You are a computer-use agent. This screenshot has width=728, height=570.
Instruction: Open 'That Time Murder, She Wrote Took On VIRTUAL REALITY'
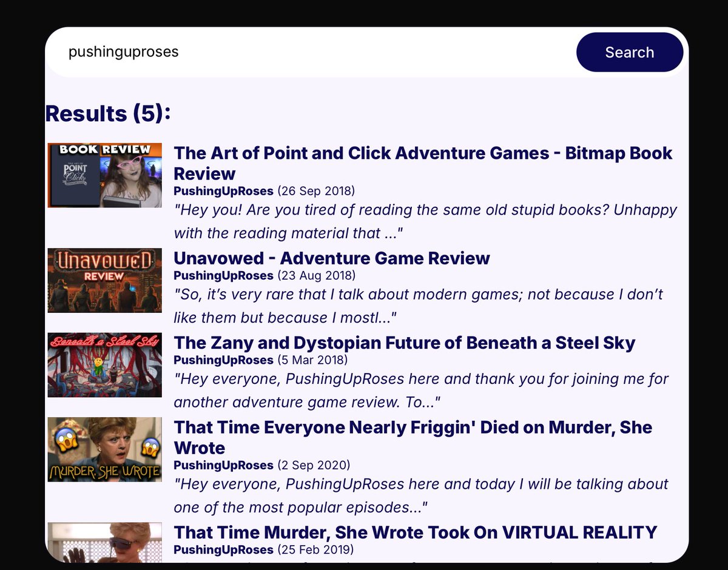pyautogui.click(x=415, y=532)
